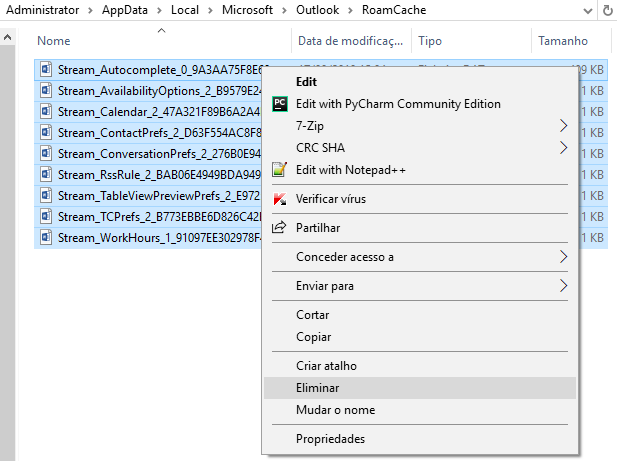617x461 pixels.
Task: Sort by Data de modificação column header
Action: click(x=351, y=41)
